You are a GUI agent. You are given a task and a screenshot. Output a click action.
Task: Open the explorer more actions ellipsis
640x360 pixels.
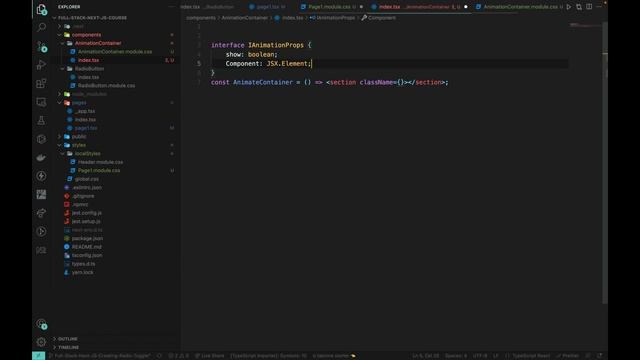tap(171, 7)
